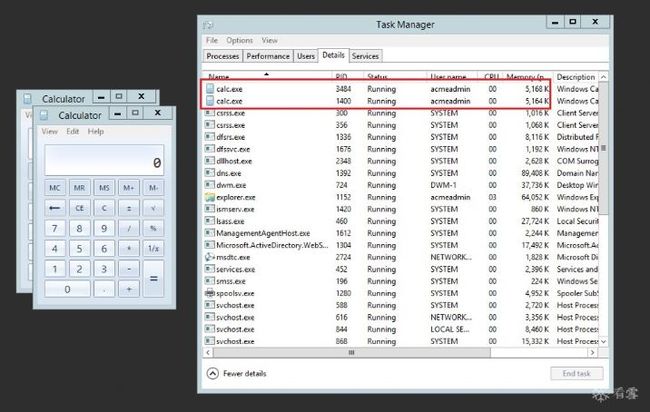
Task: Select the dfssvc.exe process row
Action: 401,149
